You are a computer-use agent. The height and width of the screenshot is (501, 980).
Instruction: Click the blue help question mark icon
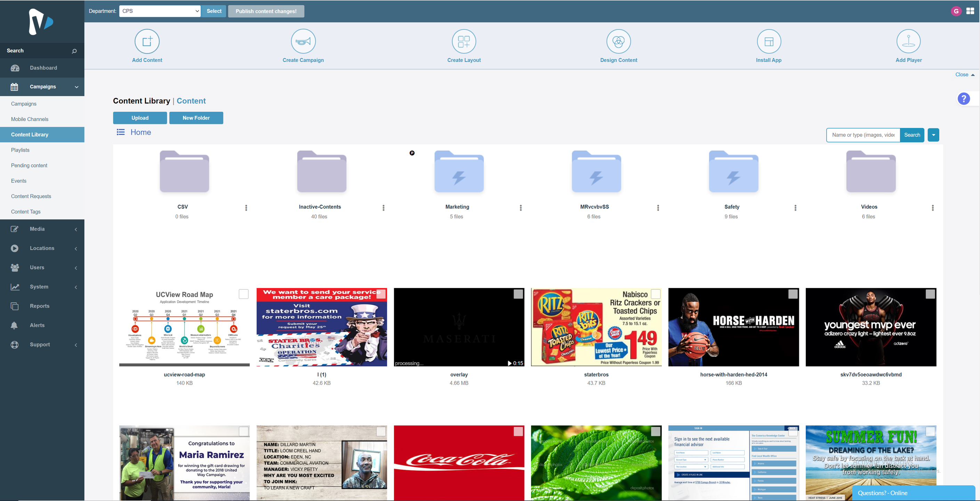tap(963, 99)
